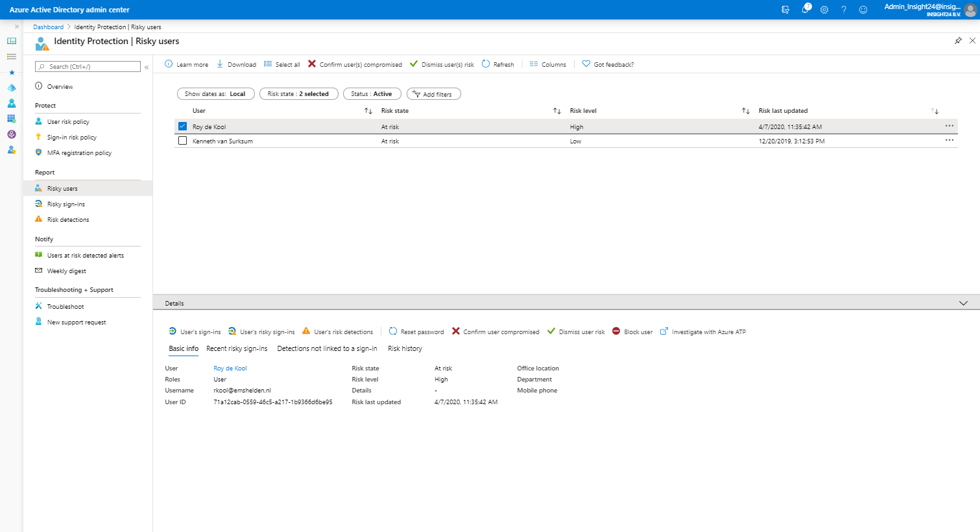Uncheck the Roy de Kool row checkbox
This screenshot has width=980, height=532.
coord(182,127)
